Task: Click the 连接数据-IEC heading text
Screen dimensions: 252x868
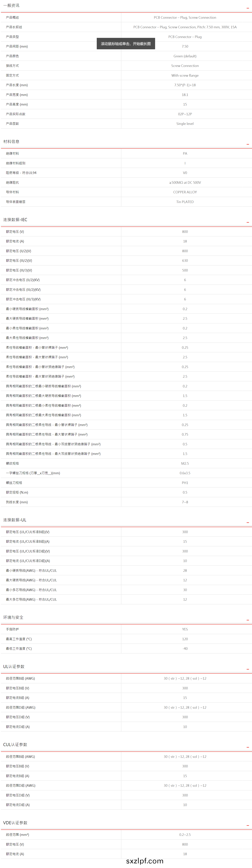Action: tap(15, 220)
